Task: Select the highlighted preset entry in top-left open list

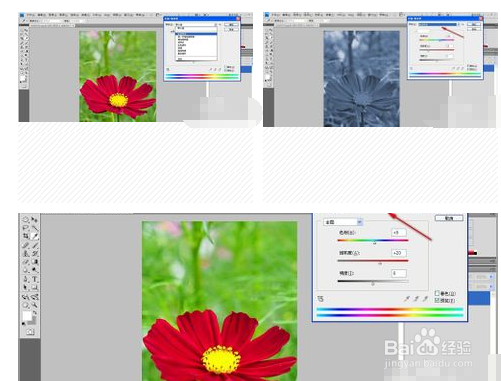Action: pyautogui.click(x=196, y=34)
